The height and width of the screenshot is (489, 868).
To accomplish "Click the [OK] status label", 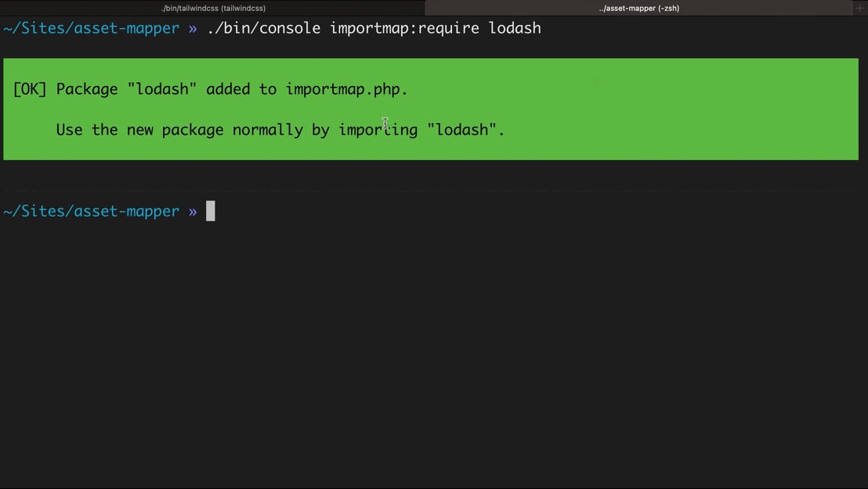I will 30,89.
